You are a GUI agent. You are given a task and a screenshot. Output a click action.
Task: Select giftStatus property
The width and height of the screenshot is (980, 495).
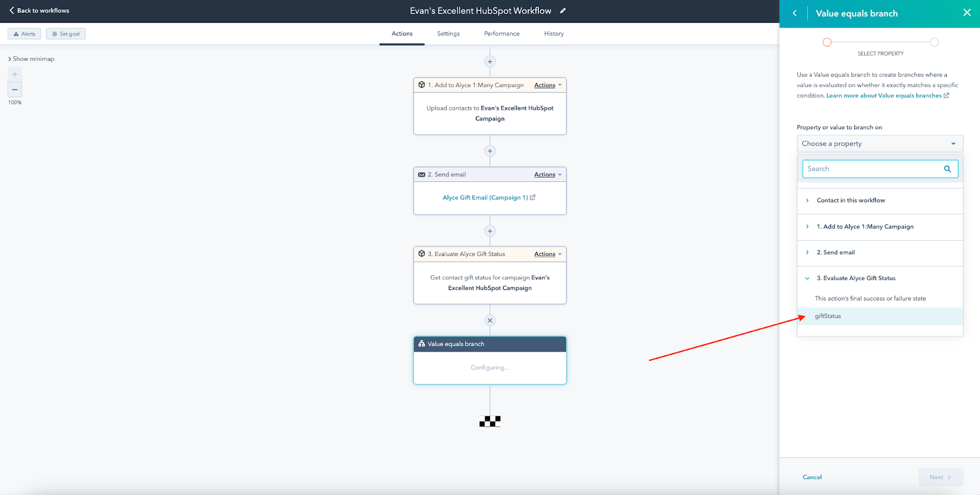coord(880,316)
